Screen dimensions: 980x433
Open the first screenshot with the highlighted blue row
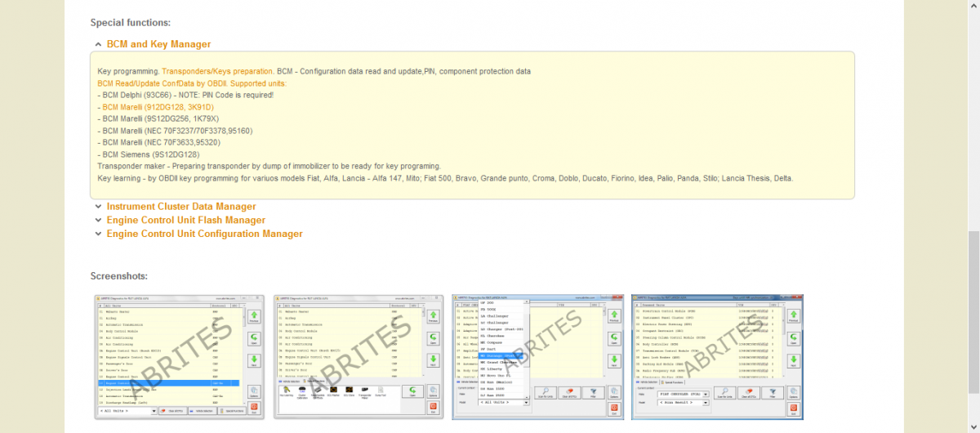[x=178, y=357]
